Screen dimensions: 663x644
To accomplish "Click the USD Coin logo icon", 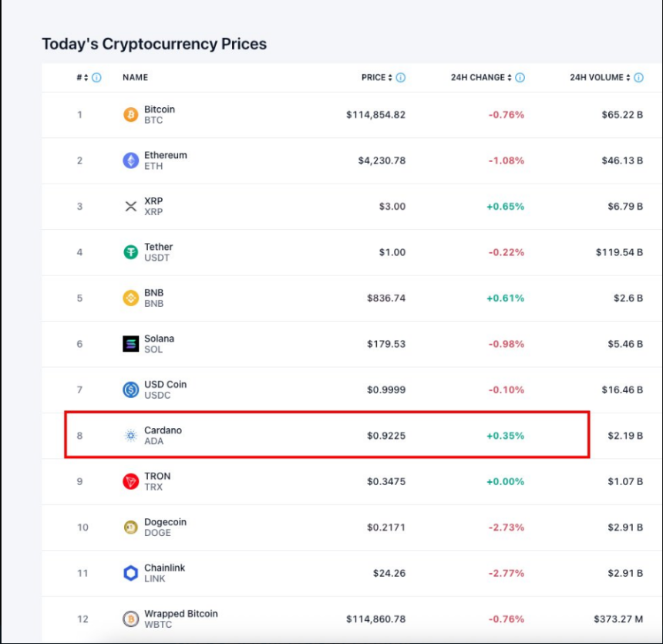I will [x=131, y=389].
